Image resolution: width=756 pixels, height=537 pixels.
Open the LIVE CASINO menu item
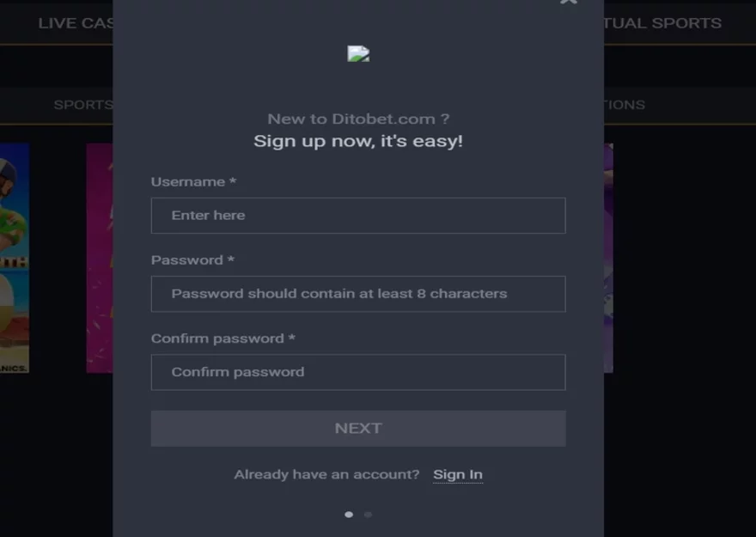[x=76, y=23]
